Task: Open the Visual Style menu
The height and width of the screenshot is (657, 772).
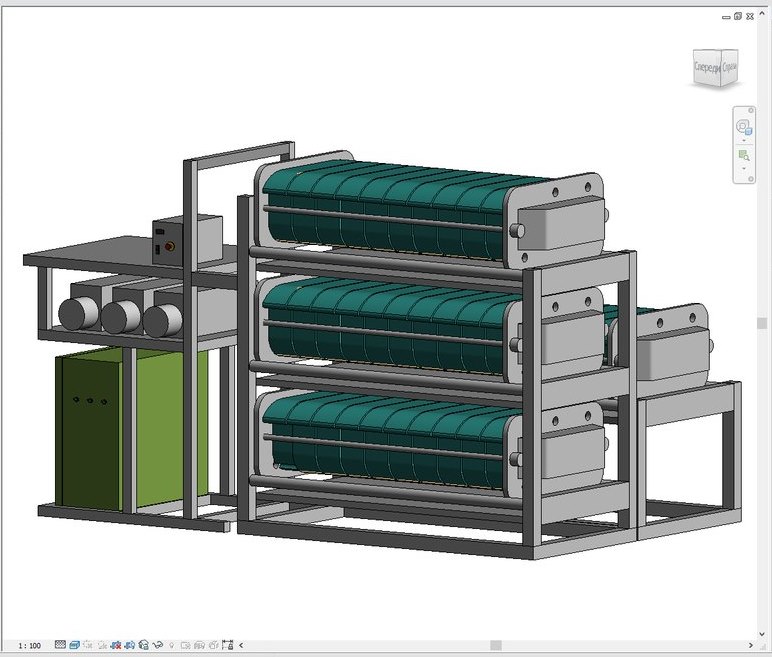Action: (x=75, y=646)
